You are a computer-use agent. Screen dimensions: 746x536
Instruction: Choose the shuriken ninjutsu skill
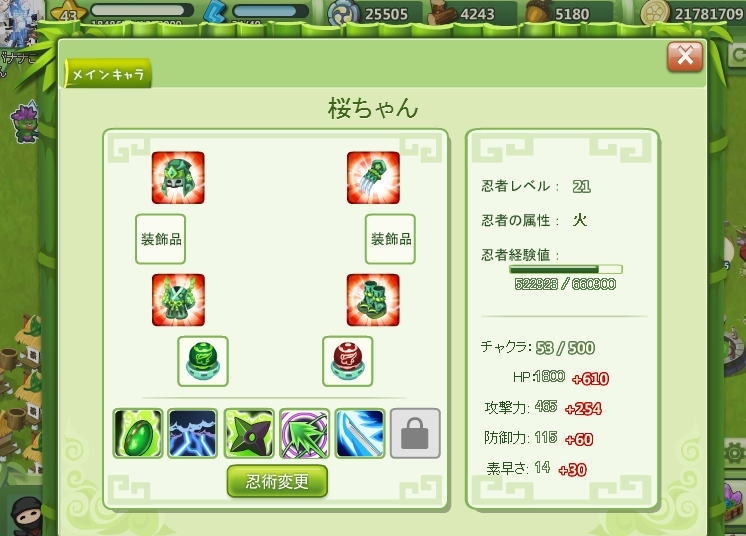pos(249,433)
